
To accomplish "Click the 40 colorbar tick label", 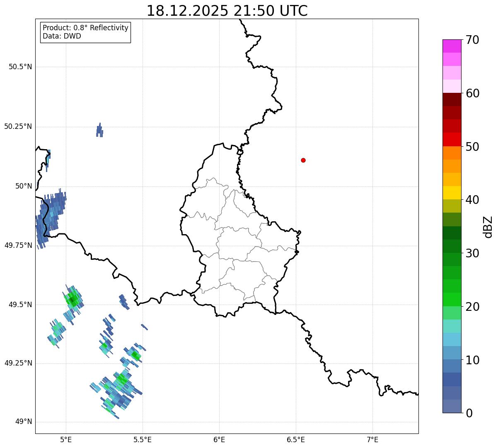I will click(x=472, y=200).
